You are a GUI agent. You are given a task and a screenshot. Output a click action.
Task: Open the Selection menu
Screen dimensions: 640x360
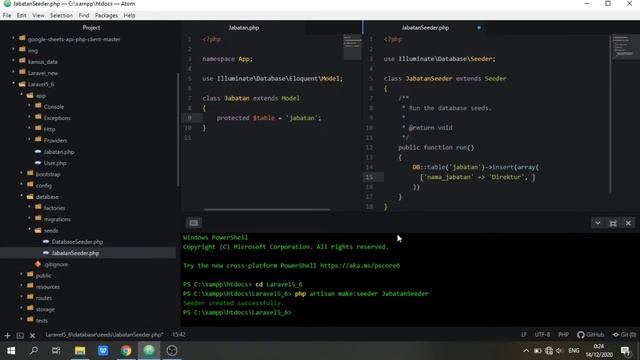61,16
